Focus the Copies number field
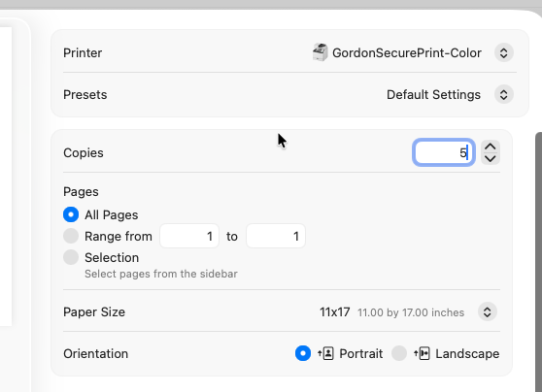 444,152
